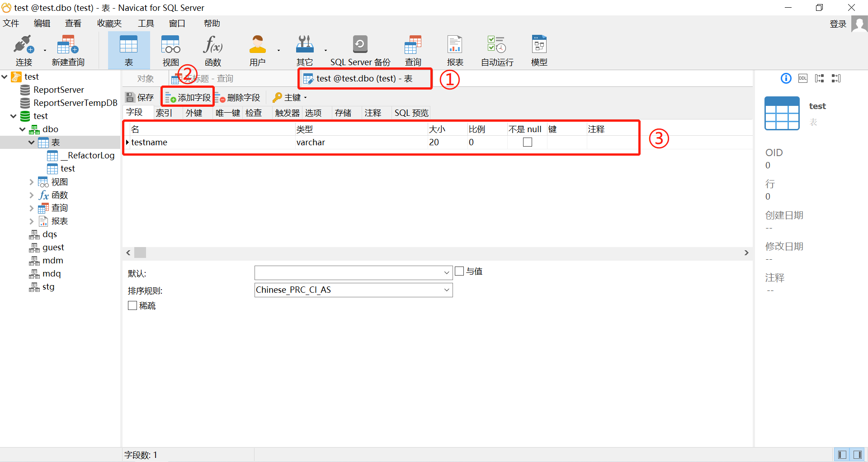Image resolution: width=868 pixels, height=462 pixels.
Task: Switch to the 对象 tab
Action: point(146,79)
